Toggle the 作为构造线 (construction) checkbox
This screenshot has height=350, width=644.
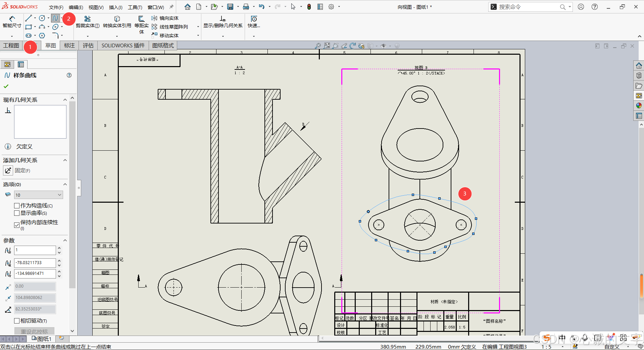[17, 206]
